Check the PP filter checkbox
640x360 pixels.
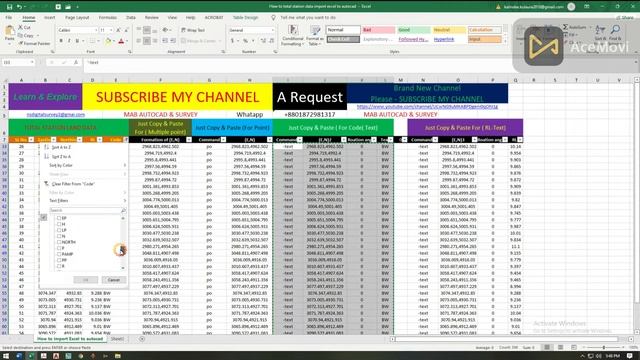[x=59, y=260]
